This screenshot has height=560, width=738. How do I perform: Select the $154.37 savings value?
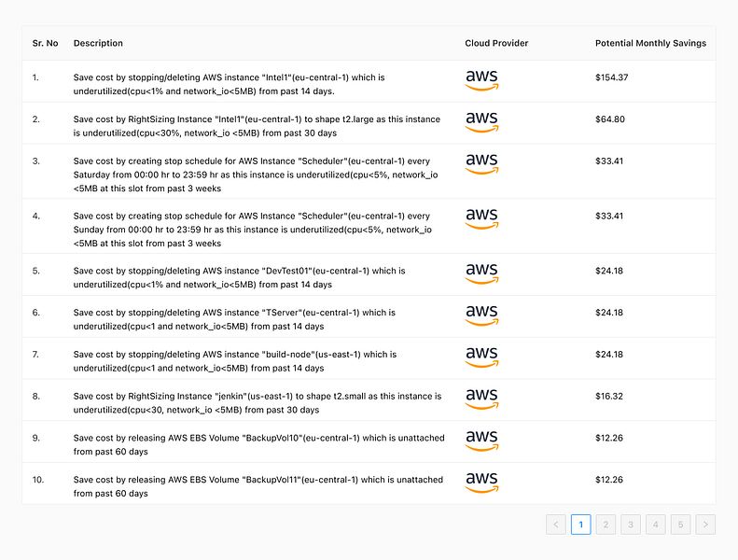[x=611, y=77]
